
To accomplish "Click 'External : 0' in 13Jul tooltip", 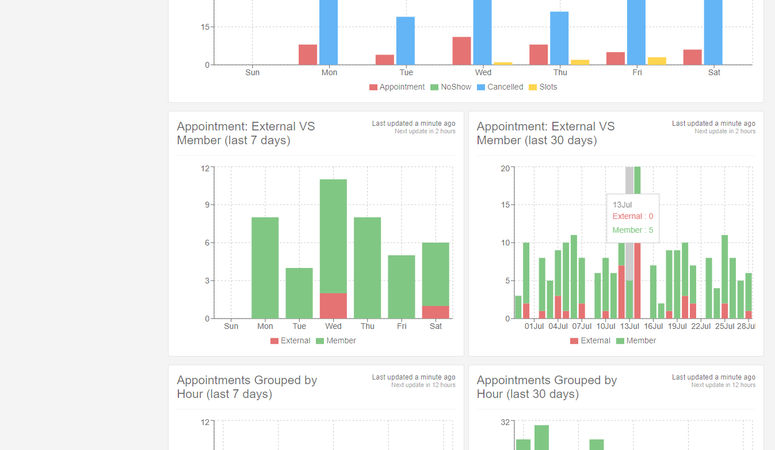I will click(x=633, y=216).
